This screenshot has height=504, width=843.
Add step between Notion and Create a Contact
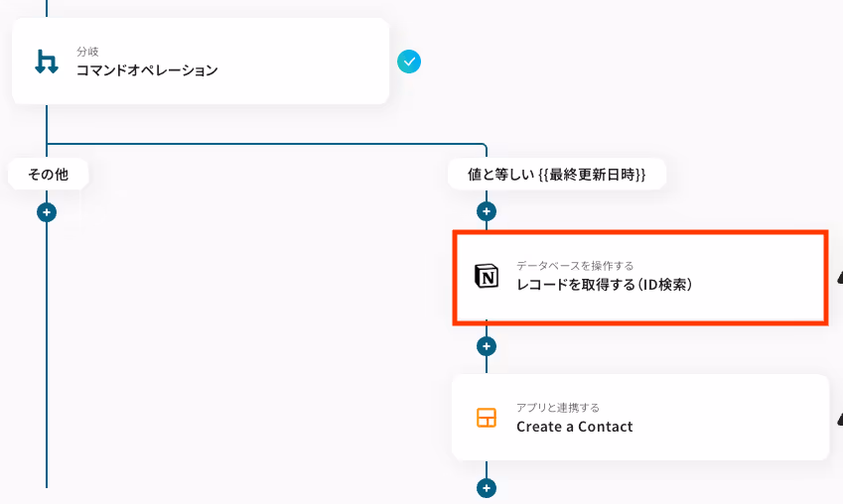point(487,346)
